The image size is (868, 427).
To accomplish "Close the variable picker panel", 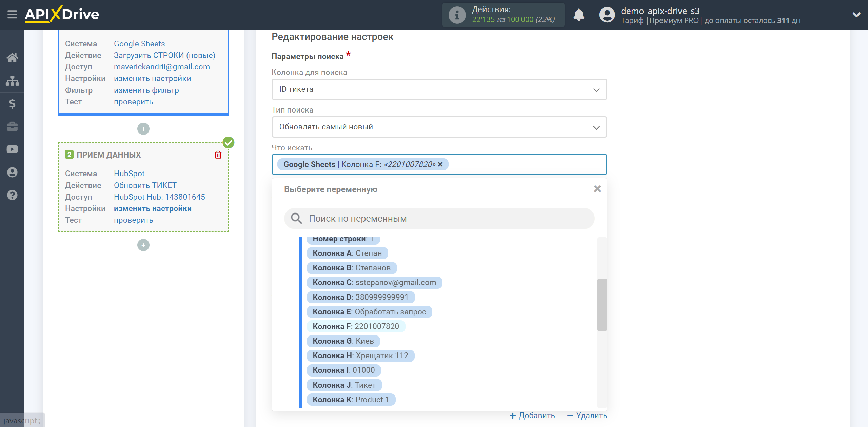I will pos(597,189).
